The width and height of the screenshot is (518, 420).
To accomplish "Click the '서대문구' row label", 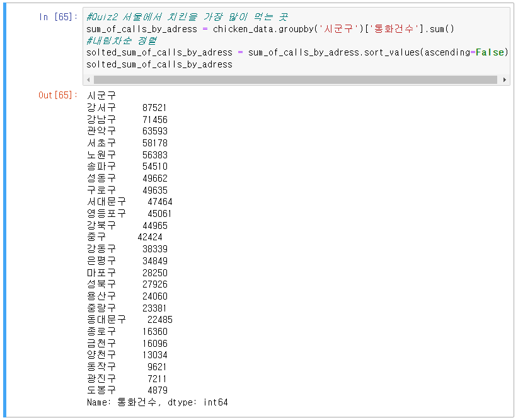I will pos(106,202).
